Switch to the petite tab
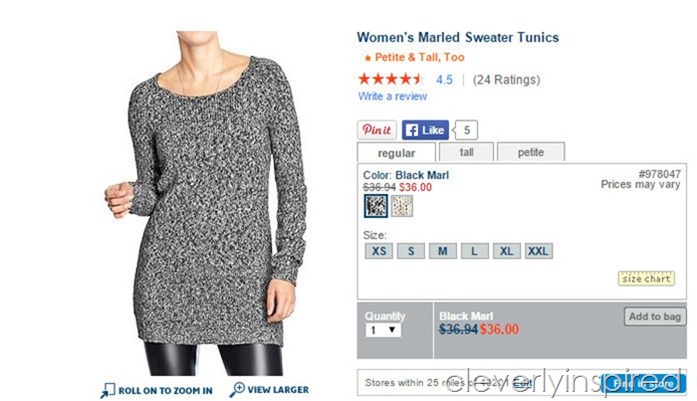Viewport: 697px width, 401px height. point(531,152)
